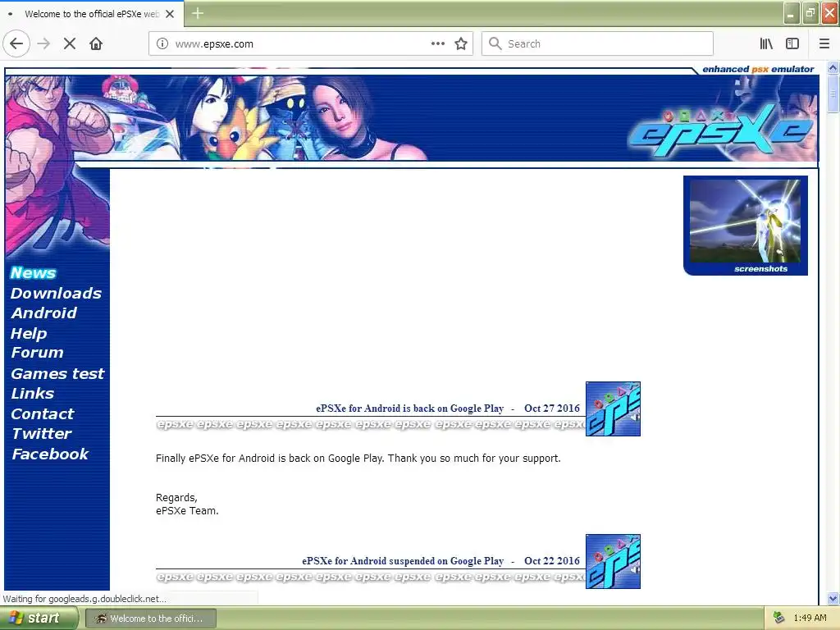Click the 1:49 AM taskbar clock
This screenshot has height=630, width=840.
click(810, 619)
